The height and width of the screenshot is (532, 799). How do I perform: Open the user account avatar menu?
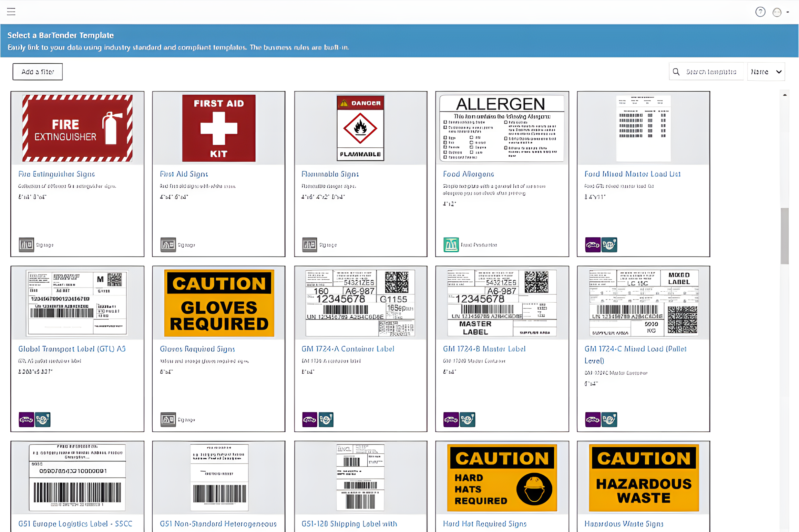(777, 12)
